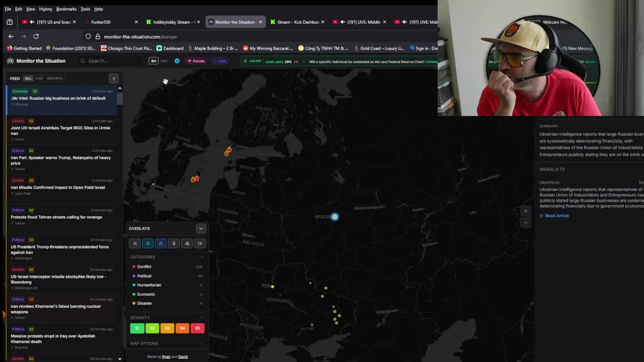Screen dimensions: 644x362
Task: Go back using the browser back arrow
Action: tap(11, 36)
